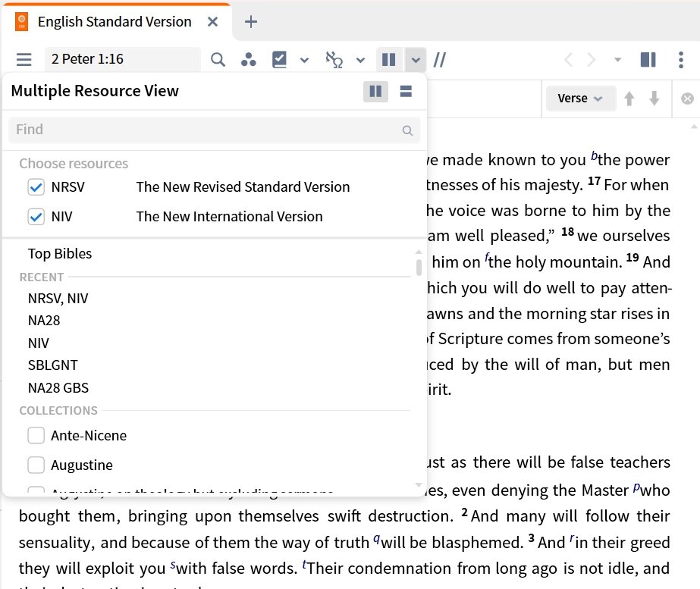Click the Augustine collection label
The width and height of the screenshot is (700, 589).
pyautogui.click(x=82, y=465)
